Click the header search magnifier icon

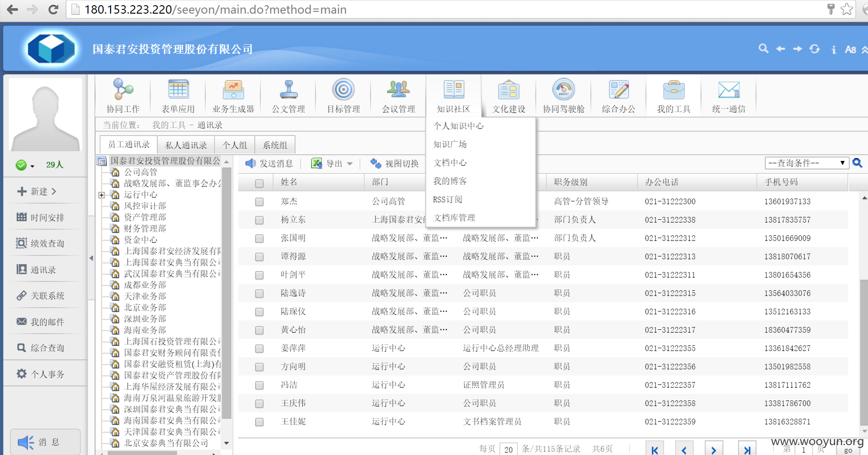[764, 48]
